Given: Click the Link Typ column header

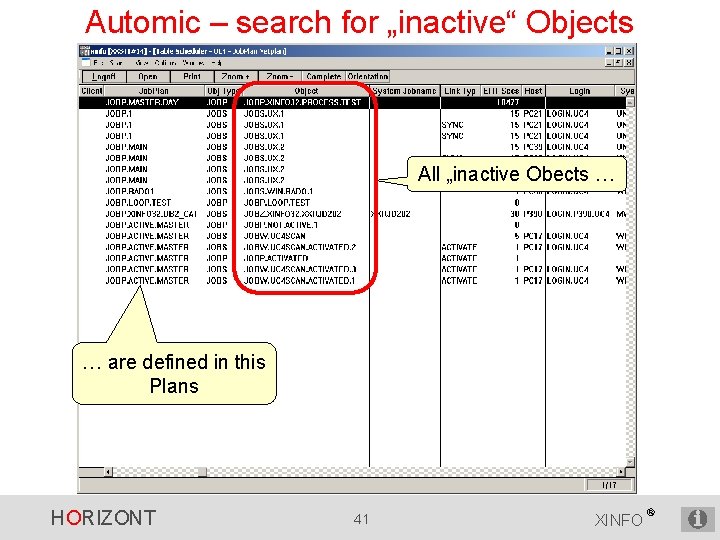Looking at the screenshot, I should point(460,91).
